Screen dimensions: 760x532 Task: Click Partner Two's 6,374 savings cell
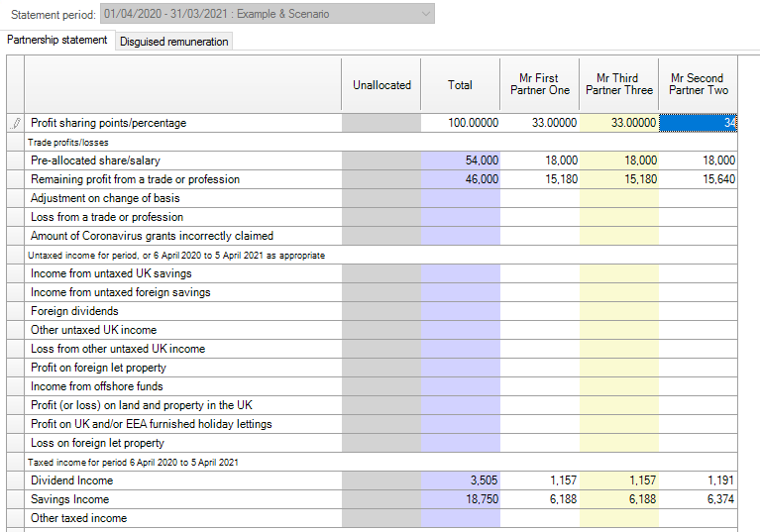coord(698,499)
